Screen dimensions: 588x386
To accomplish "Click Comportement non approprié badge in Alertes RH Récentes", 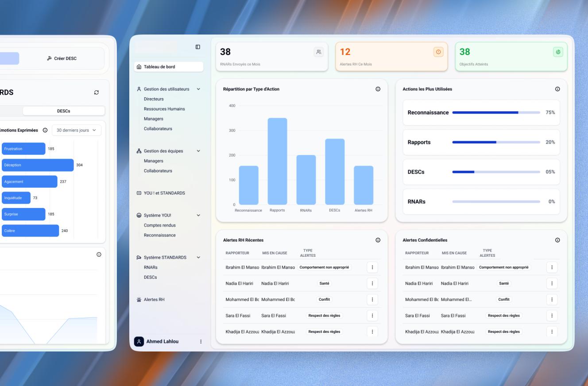I will (325, 267).
